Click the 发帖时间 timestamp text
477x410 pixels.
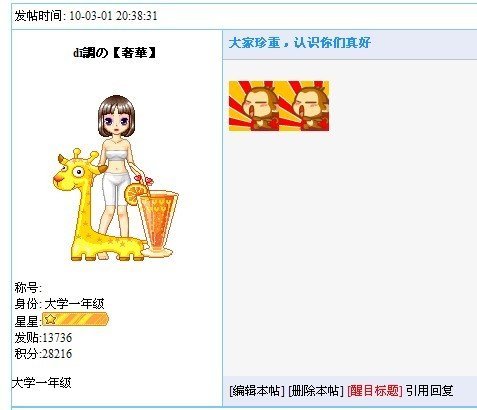coord(86,16)
